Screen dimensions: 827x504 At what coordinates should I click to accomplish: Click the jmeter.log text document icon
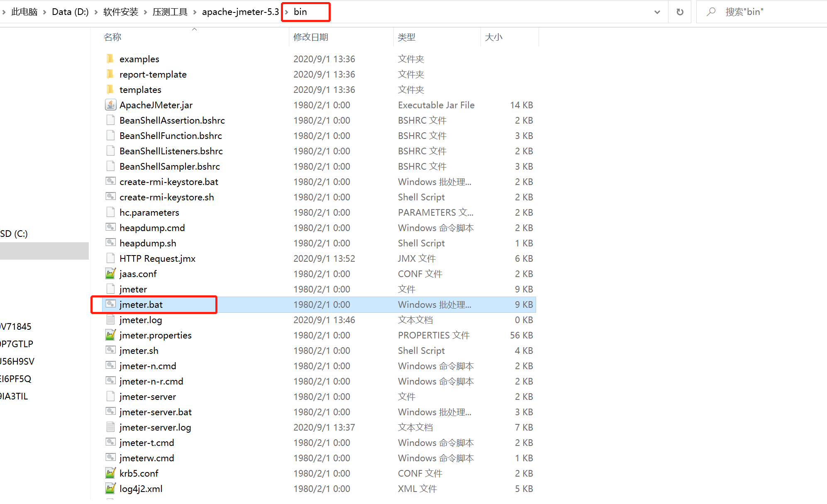point(110,320)
